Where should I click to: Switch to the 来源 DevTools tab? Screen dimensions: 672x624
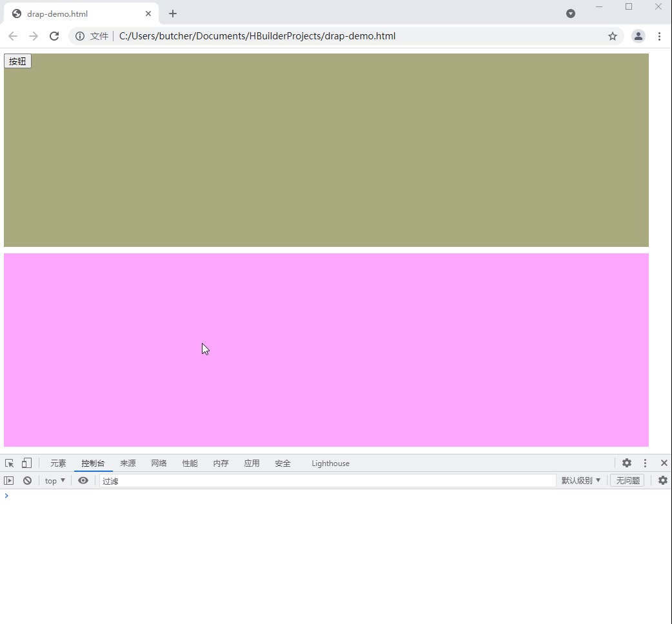pos(128,463)
